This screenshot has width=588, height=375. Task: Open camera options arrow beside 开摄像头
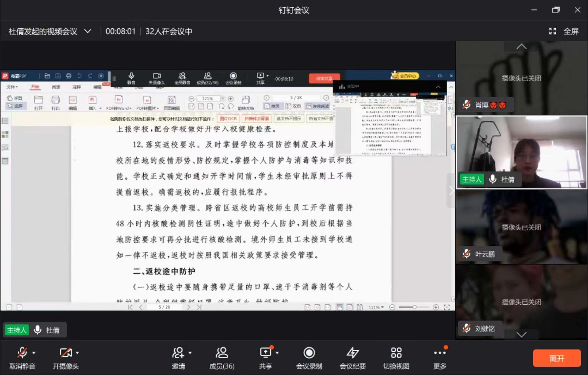click(x=77, y=353)
